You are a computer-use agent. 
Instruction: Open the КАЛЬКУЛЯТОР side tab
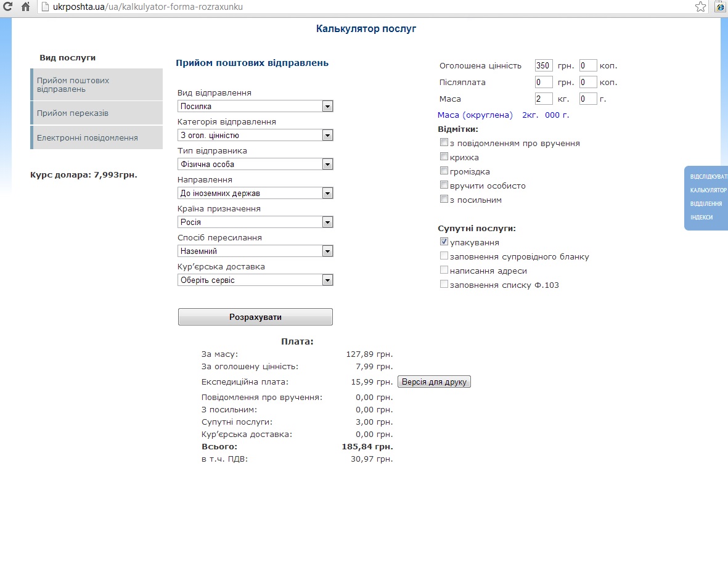pyautogui.click(x=708, y=190)
